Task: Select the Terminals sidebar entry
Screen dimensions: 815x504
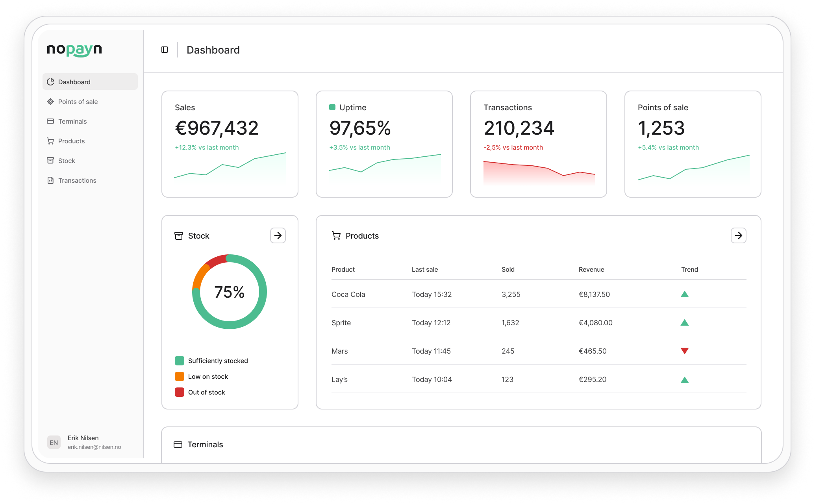Action: 72,121
